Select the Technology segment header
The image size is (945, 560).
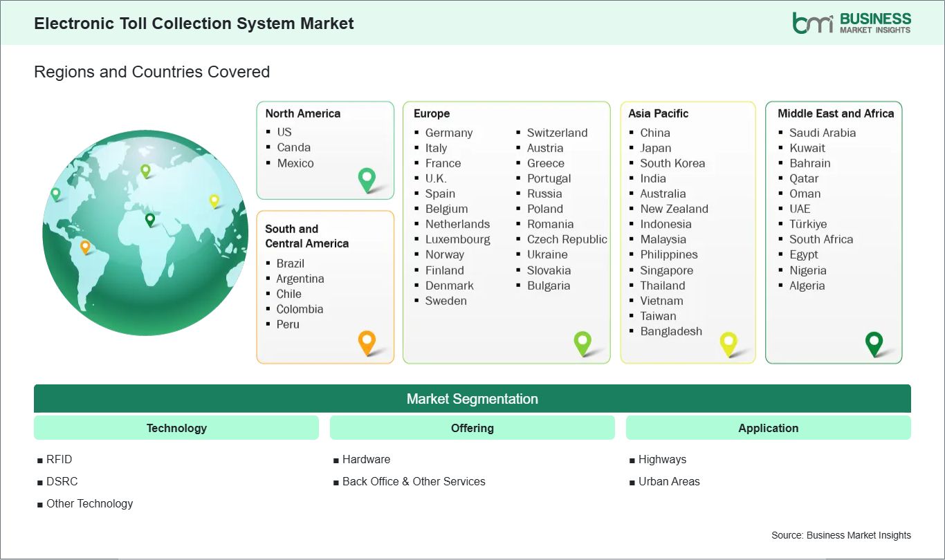click(176, 428)
